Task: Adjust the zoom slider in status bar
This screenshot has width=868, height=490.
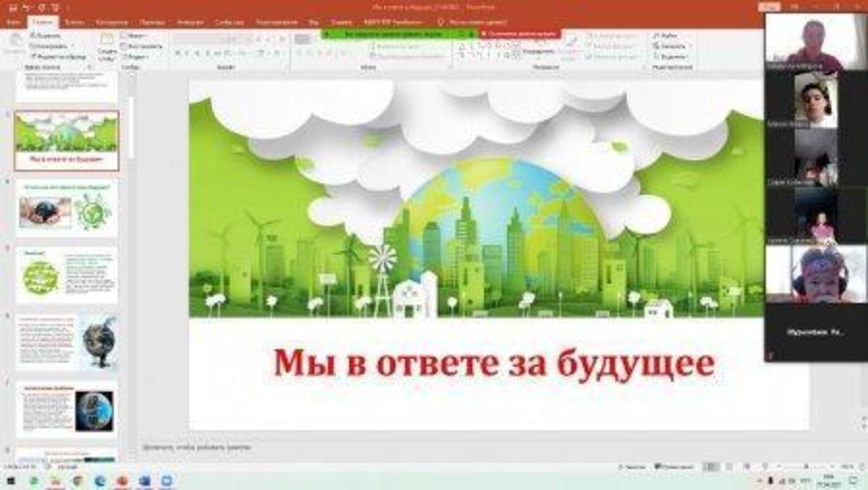Action: (x=804, y=467)
